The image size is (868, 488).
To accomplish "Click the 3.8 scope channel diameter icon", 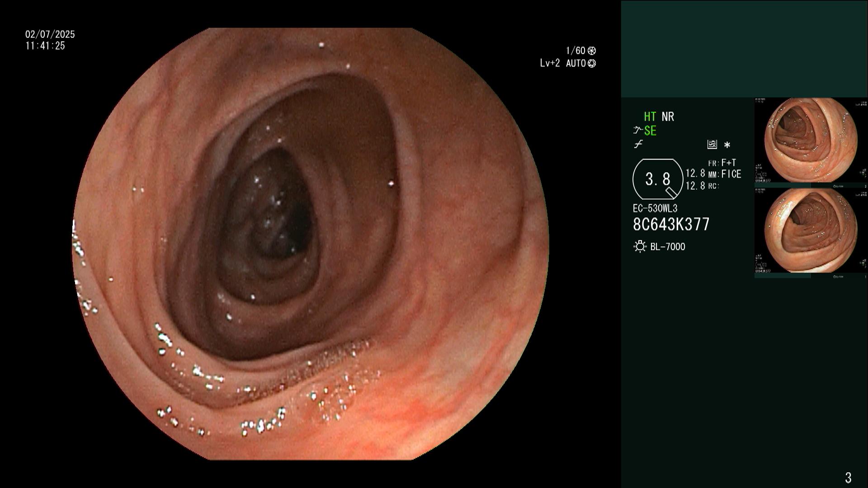I will click(658, 179).
